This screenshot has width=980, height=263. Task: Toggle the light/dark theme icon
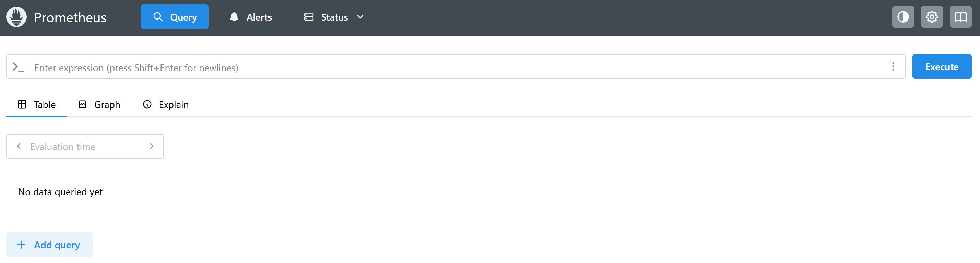coord(903,17)
